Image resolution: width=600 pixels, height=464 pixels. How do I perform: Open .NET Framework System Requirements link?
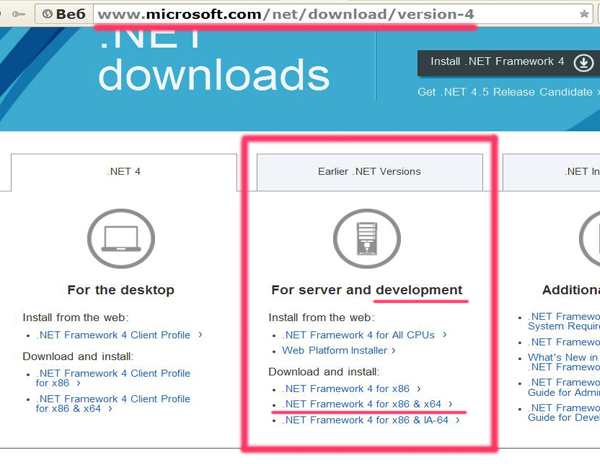564,321
